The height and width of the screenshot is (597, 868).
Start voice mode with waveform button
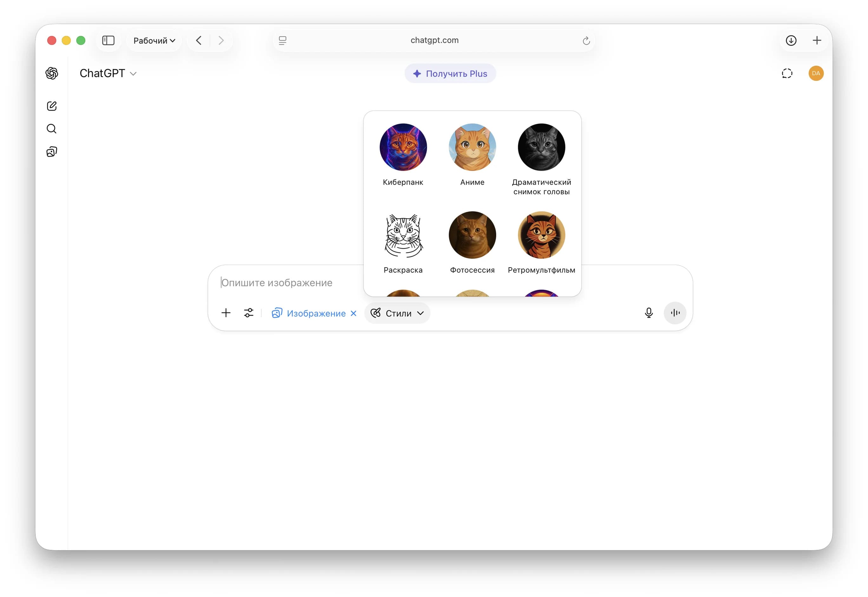[x=675, y=313]
